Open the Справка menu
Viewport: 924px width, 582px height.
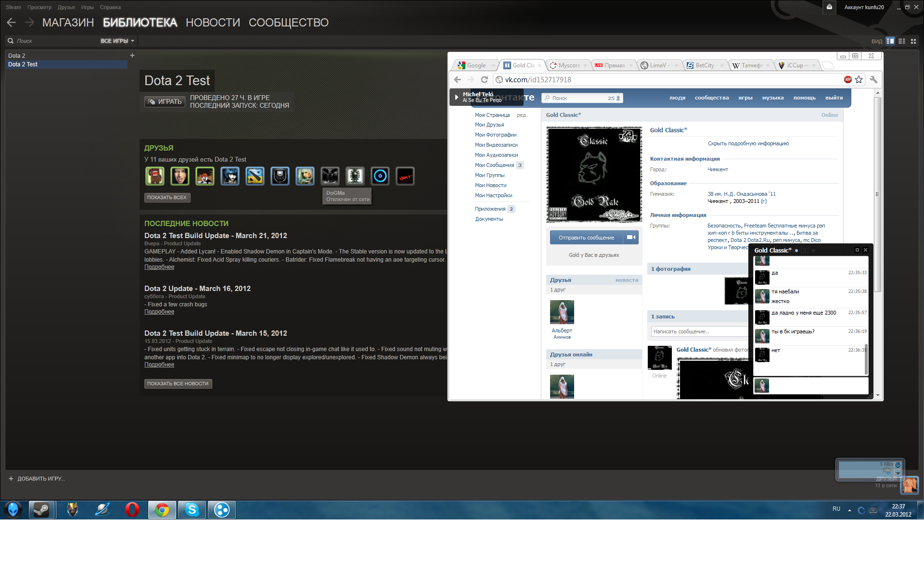click(x=110, y=7)
